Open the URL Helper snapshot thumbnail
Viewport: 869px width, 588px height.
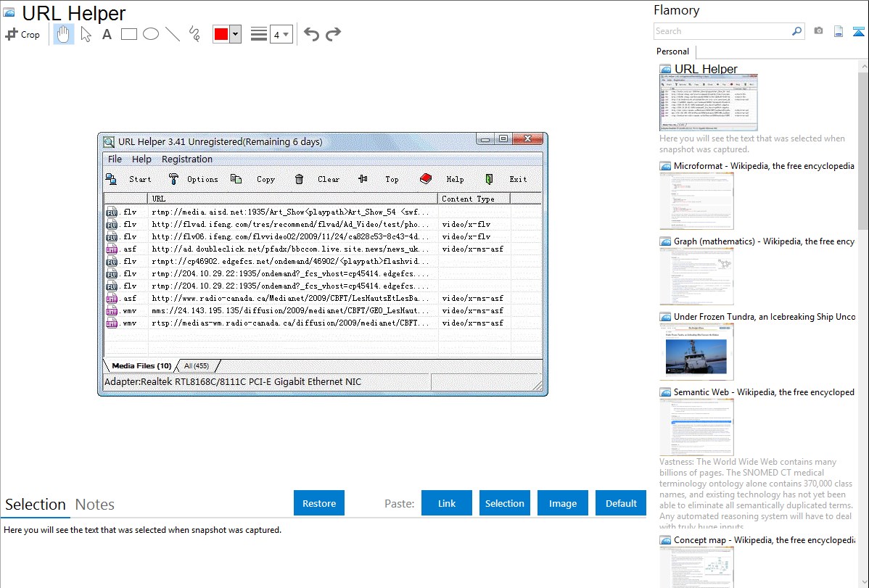coord(708,104)
